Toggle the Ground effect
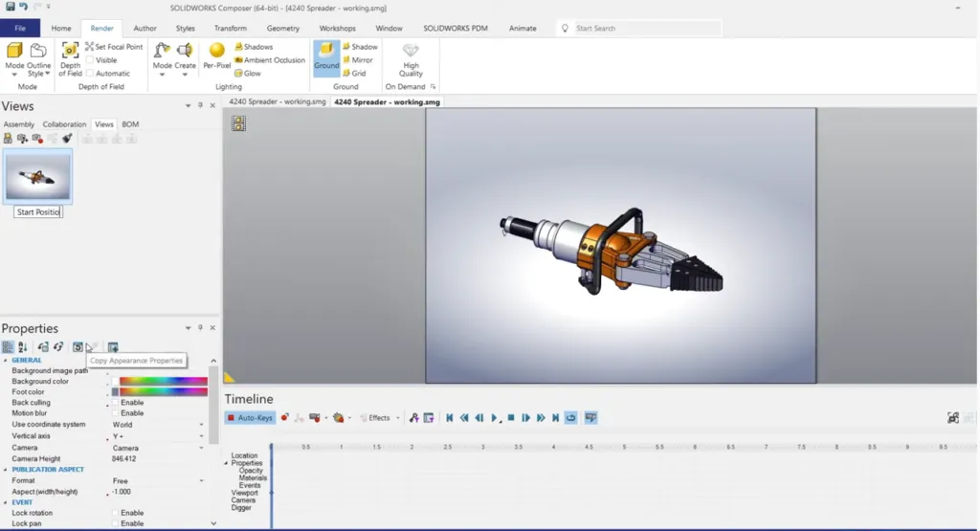The image size is (980, 531). tap(326, 56)
